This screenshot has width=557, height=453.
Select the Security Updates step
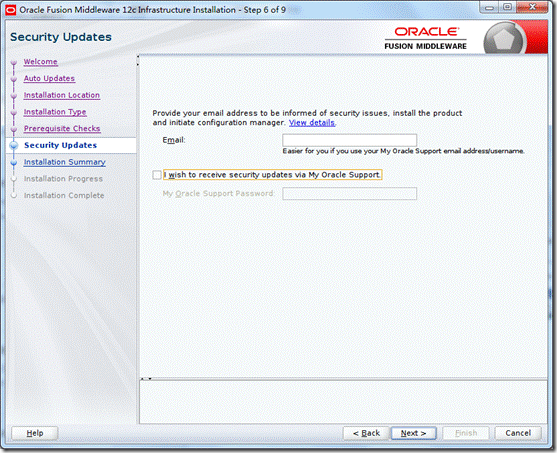tap(60, 145)
